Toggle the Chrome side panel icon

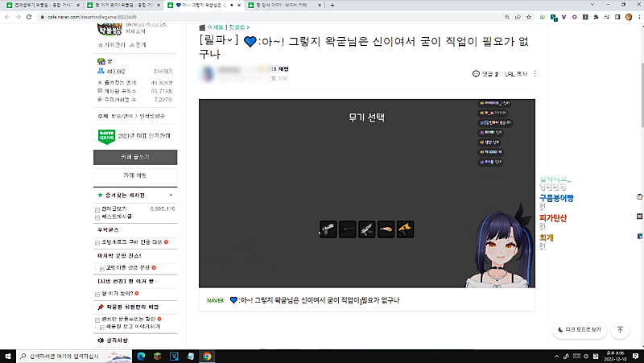[617, 17]
